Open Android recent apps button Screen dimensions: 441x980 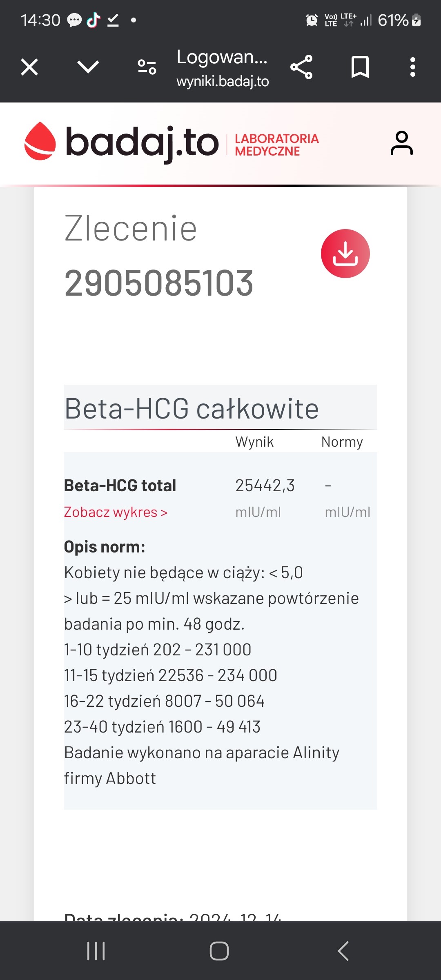96,951
